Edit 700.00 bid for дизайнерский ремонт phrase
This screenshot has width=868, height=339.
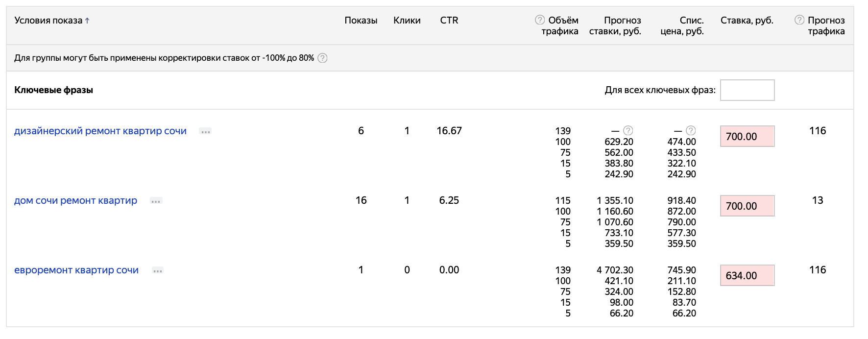pyautogui.click(x=747, y=136)
